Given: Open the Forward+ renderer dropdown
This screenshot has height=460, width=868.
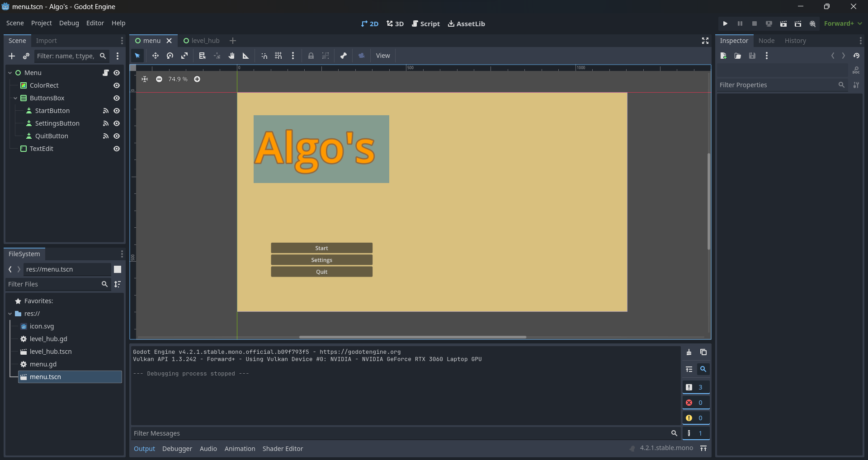Looking at the screenshot, I should click(843, 23).
